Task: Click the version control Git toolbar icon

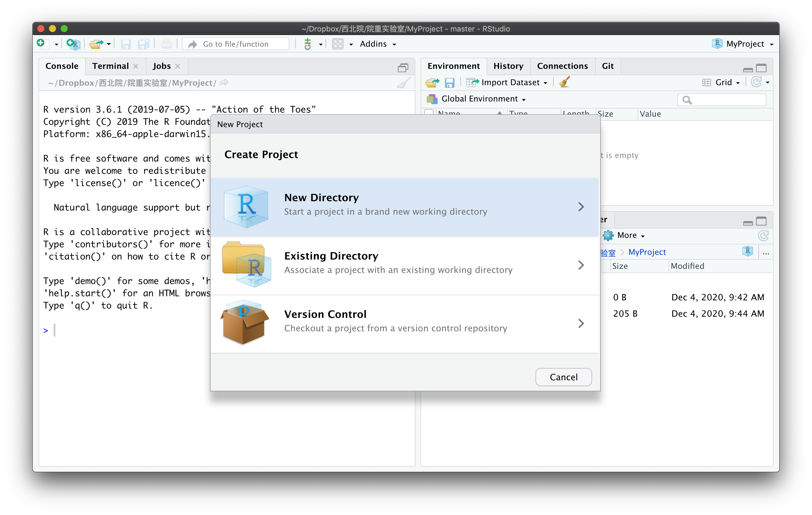Action: pos(307,44)
